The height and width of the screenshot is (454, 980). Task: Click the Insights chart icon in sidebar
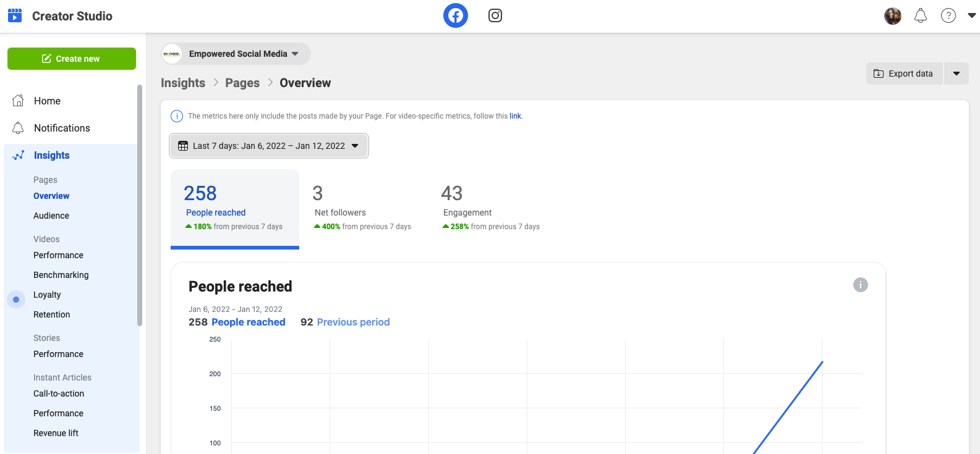(x=18, y=155)
